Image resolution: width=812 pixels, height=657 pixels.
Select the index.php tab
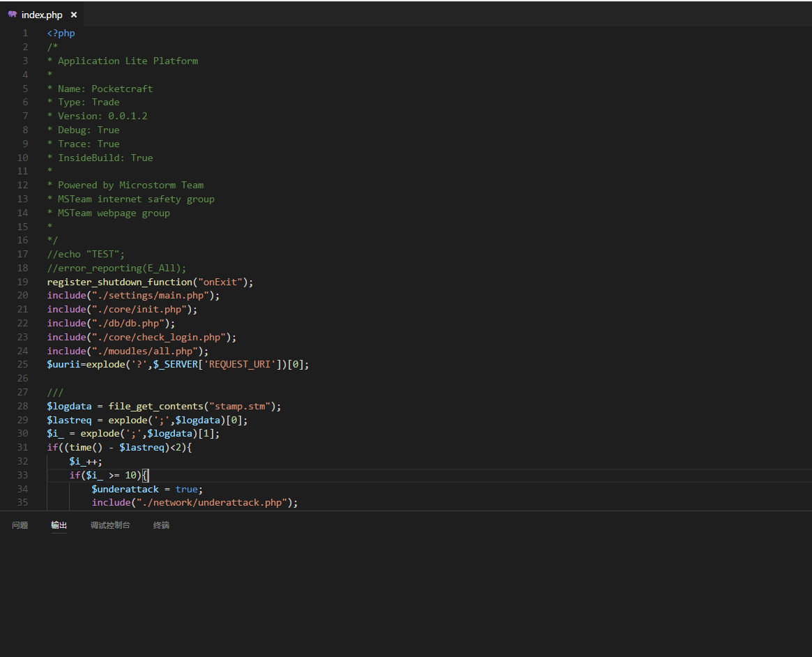point(42,15)
